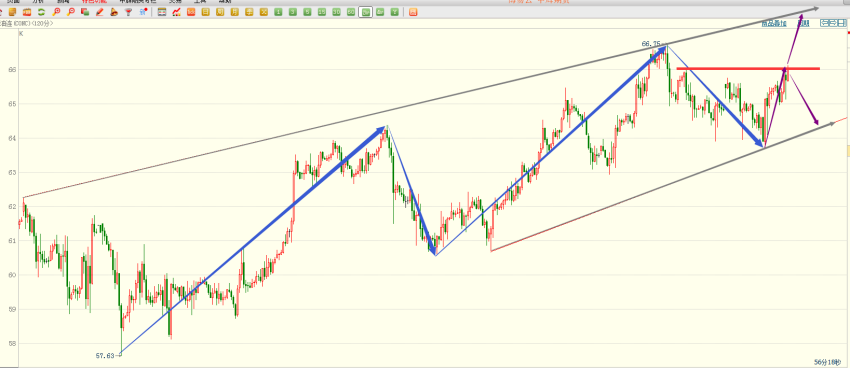Click the second magnifier zoom-out icon

[x=70, y=12]
